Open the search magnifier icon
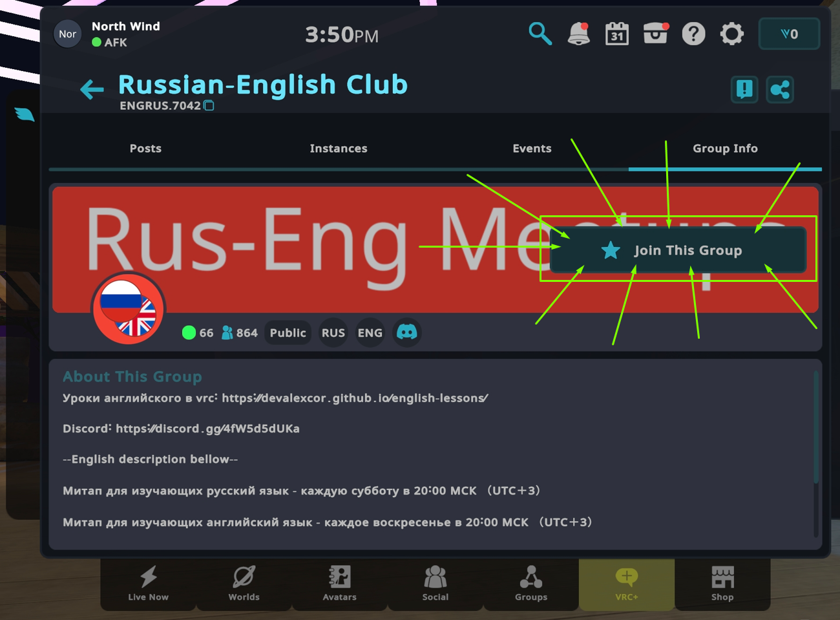Screen dimensions: 840x620 point(540,34)
